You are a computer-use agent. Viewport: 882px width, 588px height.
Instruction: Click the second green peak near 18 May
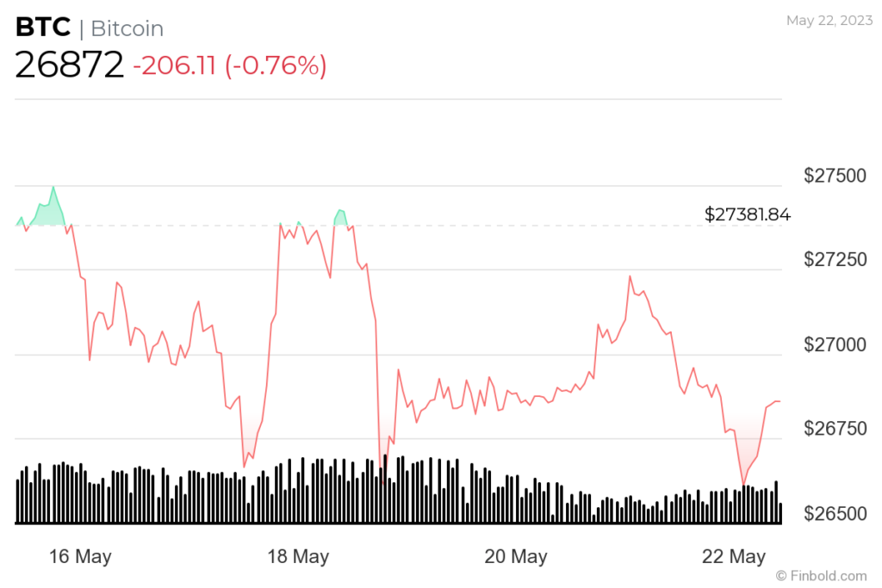[341, 217]
